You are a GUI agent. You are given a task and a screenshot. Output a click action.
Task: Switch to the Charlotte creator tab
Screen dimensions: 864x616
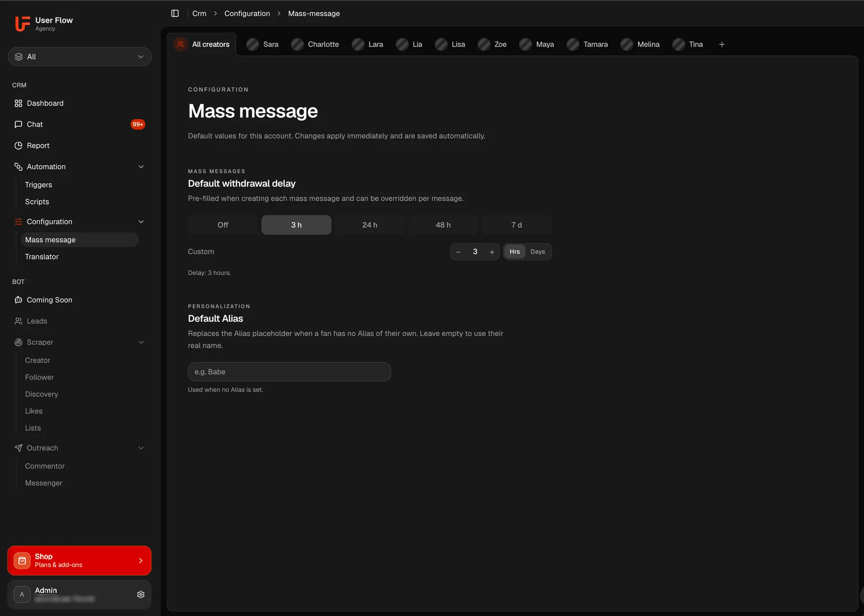tap(315, 44)
